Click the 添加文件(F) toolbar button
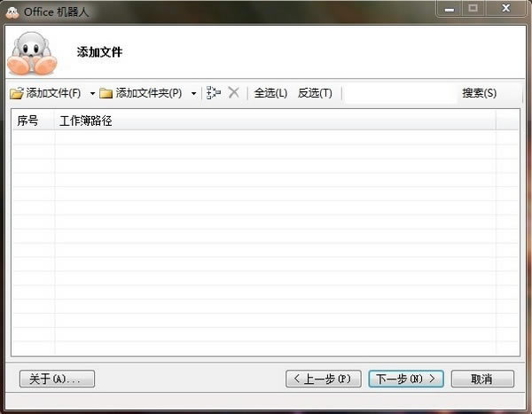Viewport: 532px width, 414px height. pyautogui.click(x=46, y=93)
